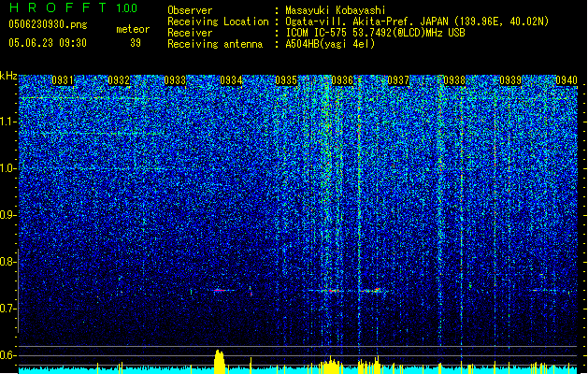Click the 0.8 frequency axis label
The image size is (588, 374).
click(7, 262)
